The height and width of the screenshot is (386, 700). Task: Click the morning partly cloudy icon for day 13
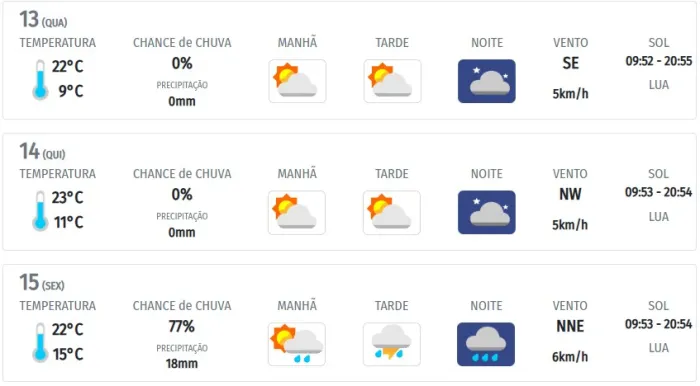click(x=297, y=81)
